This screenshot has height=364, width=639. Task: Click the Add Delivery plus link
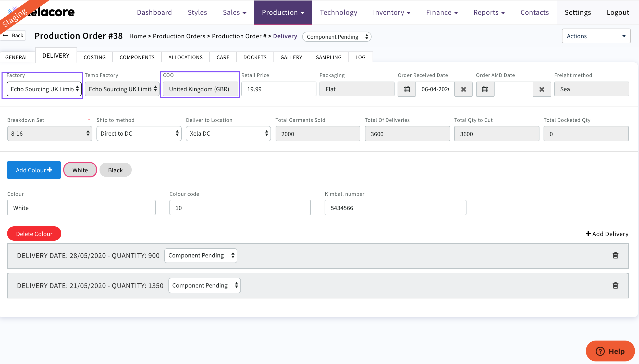click(x=607, y=234)
